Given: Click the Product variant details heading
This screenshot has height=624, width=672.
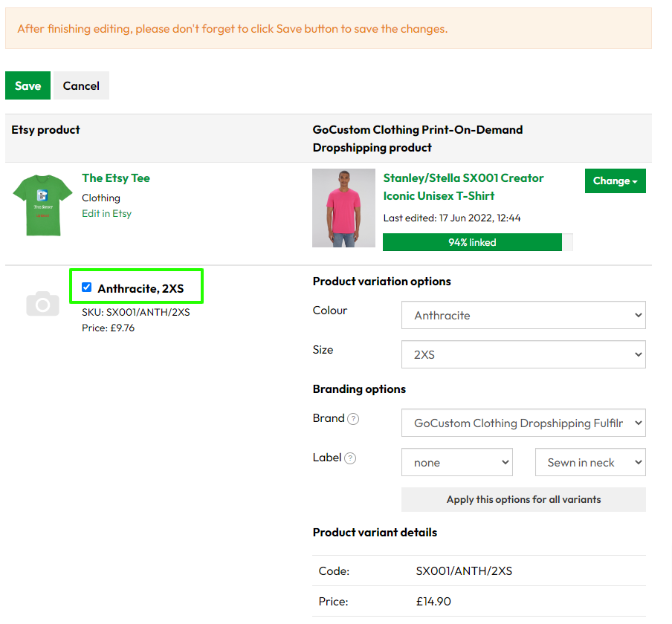Looking at the screenshot, I should (375, 533).
